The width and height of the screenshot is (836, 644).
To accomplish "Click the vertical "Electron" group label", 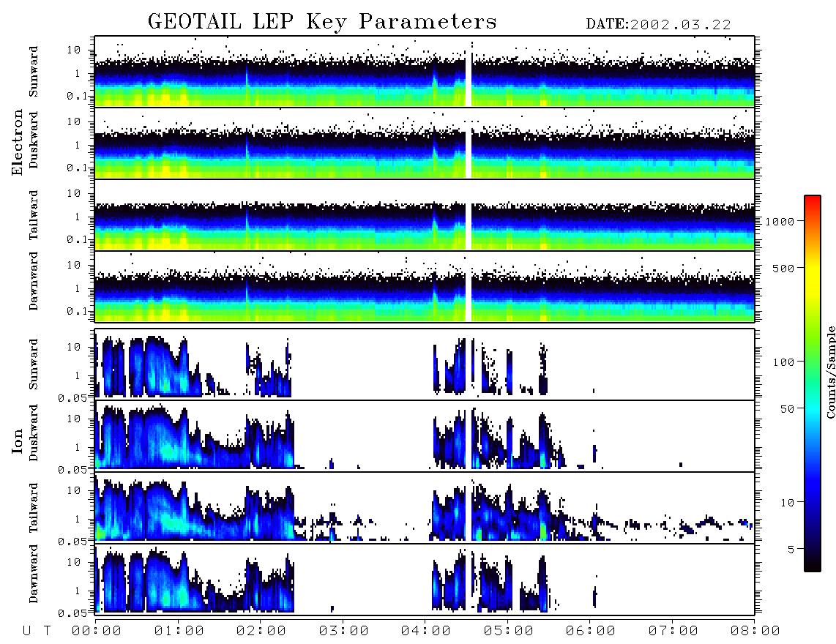I will (x=18, y=142).
